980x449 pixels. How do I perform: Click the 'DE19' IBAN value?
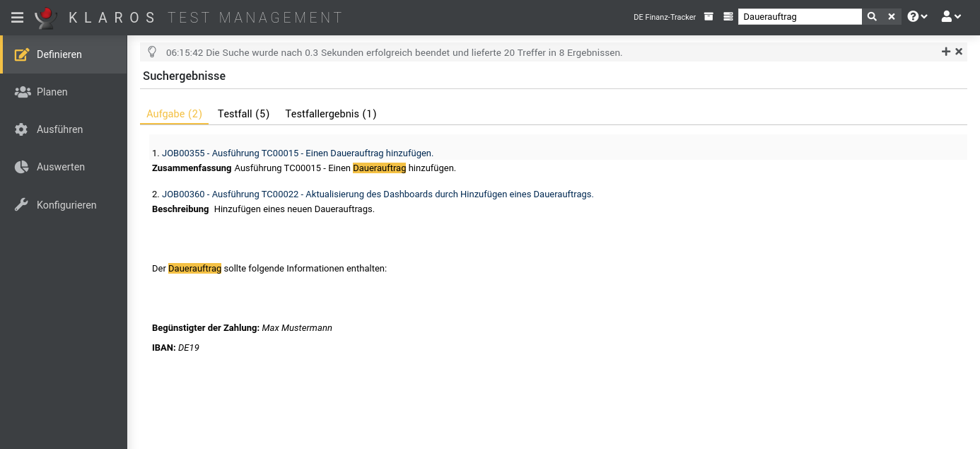tap(189, 348)
